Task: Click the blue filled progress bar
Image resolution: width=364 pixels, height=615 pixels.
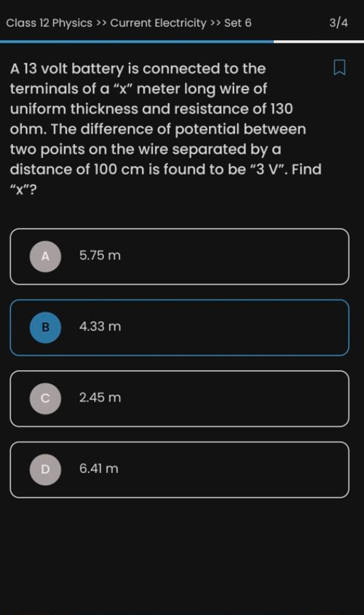Action: (137, 42)
